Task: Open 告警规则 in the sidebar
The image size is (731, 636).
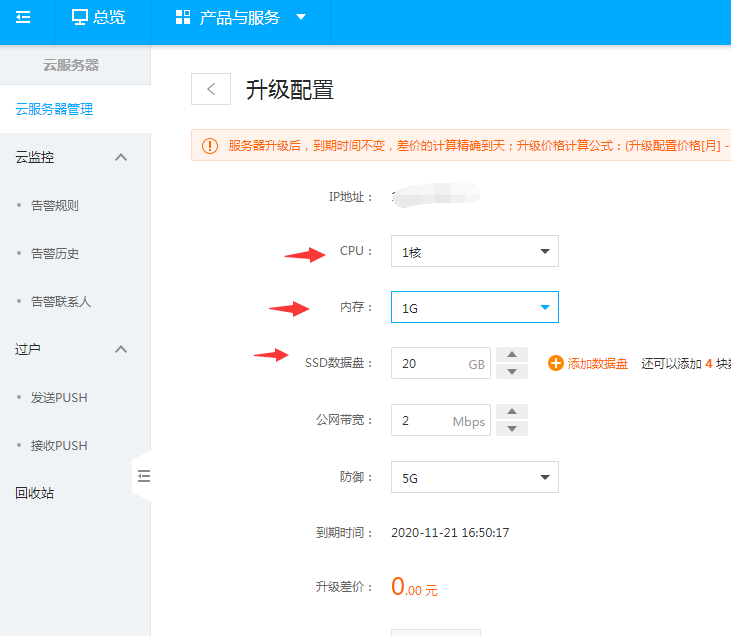Action: point(55,206)
